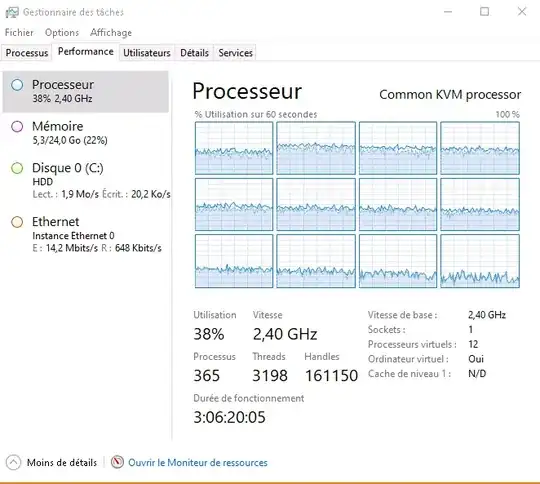Click the large Processeur heading
The width and height of the screenshot is (540, 484).
247,92
